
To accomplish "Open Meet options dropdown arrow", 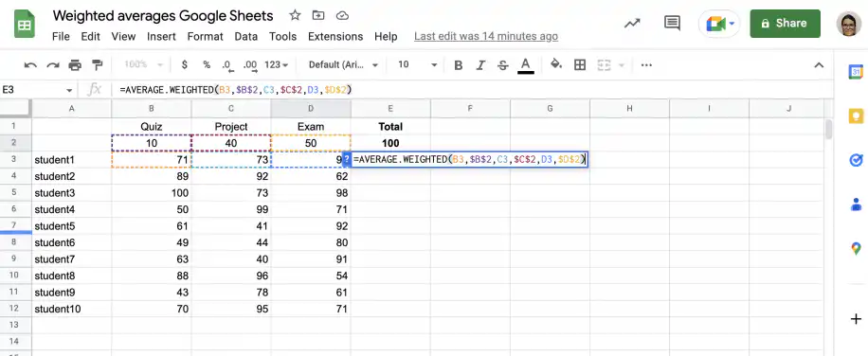I will pos(732,24).
